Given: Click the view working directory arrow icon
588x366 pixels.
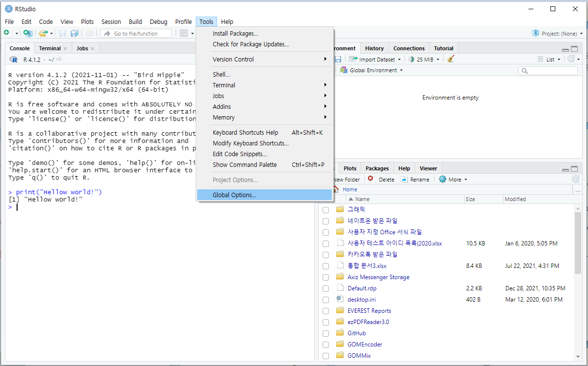Looking at the screenshot, I should click(59, 60).
